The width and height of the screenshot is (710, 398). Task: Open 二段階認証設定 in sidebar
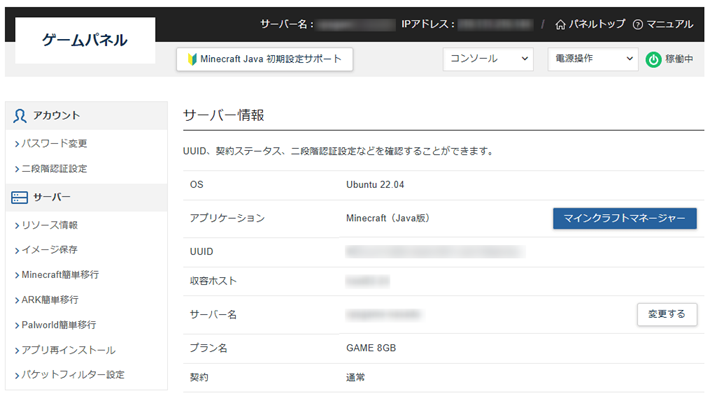click(x=54, y=169)
